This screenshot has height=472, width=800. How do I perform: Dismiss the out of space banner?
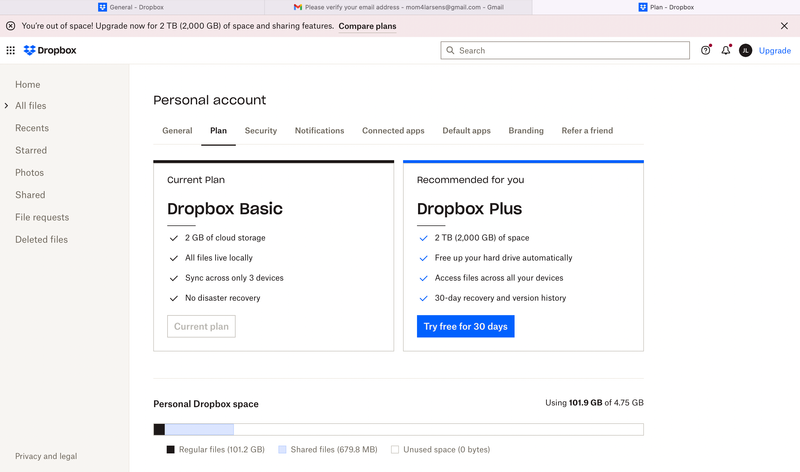[x=784, y=26]
